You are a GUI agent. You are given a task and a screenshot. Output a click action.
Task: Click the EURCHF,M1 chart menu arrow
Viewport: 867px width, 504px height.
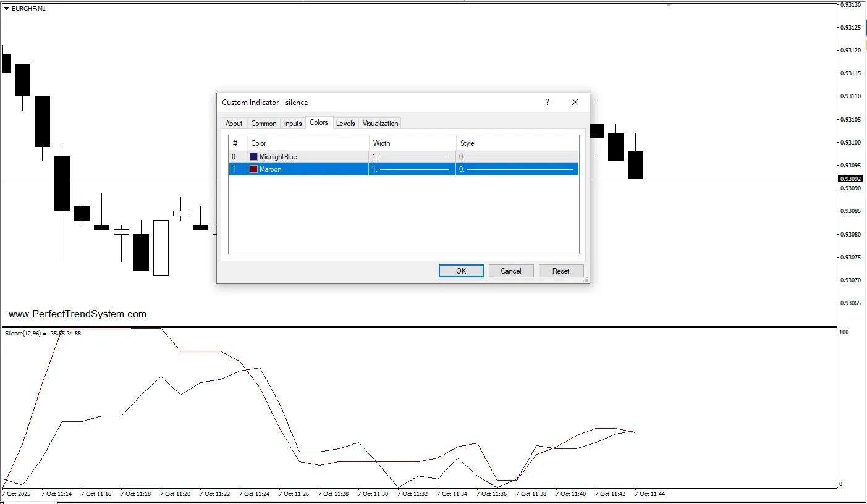click(x=7, y=9)
